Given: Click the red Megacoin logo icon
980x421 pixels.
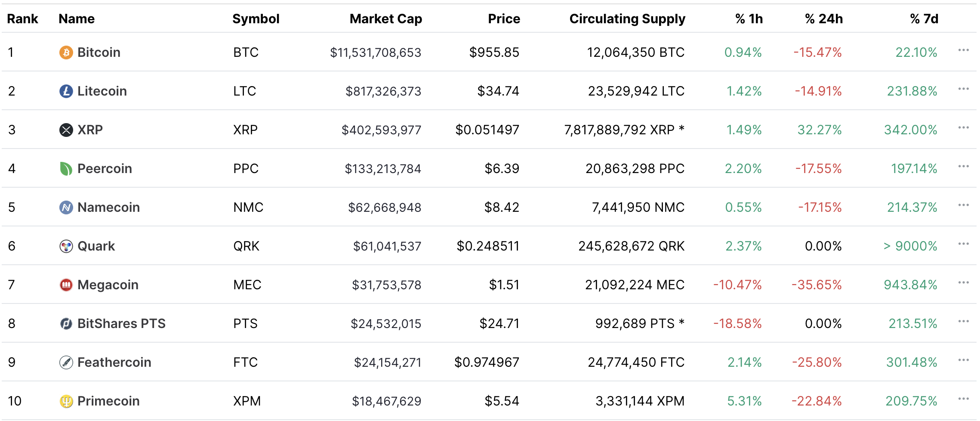Looking at the screenshot, I should [65, 285].
